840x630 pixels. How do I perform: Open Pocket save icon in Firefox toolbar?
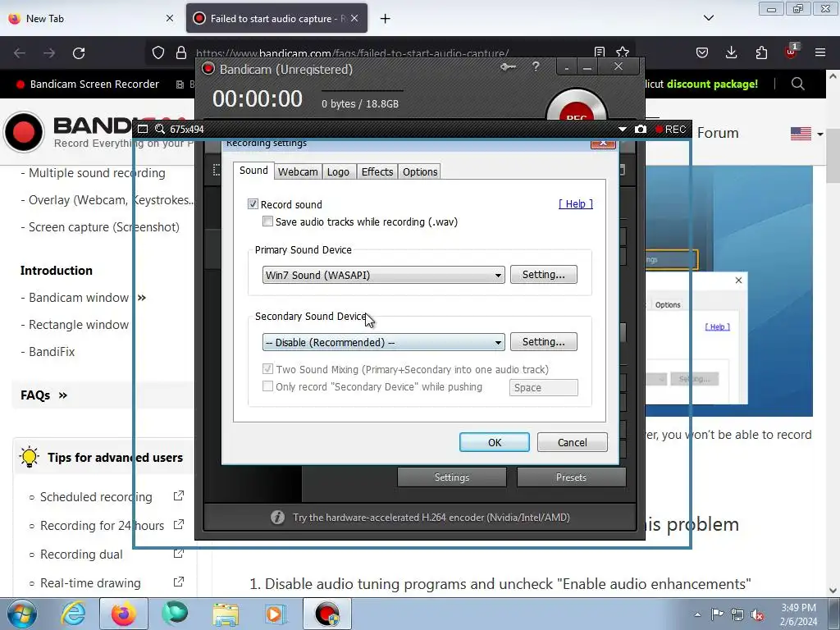click(x=702, y=52)
